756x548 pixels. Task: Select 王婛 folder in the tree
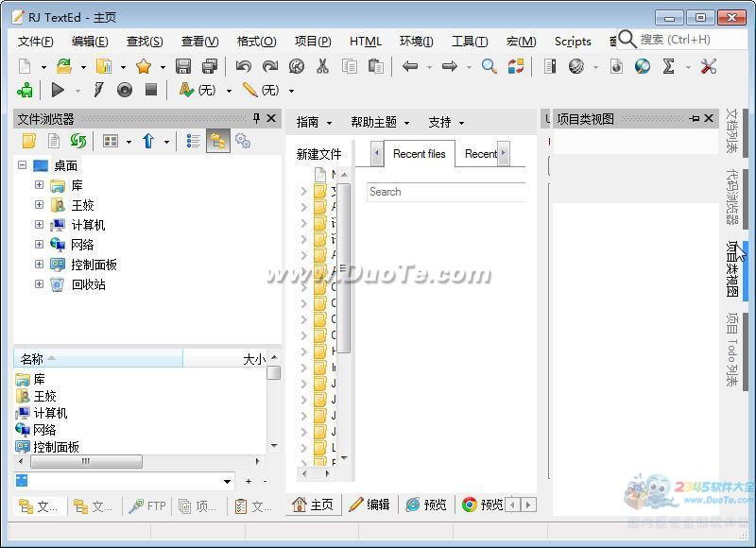click(x=82, y=205)
